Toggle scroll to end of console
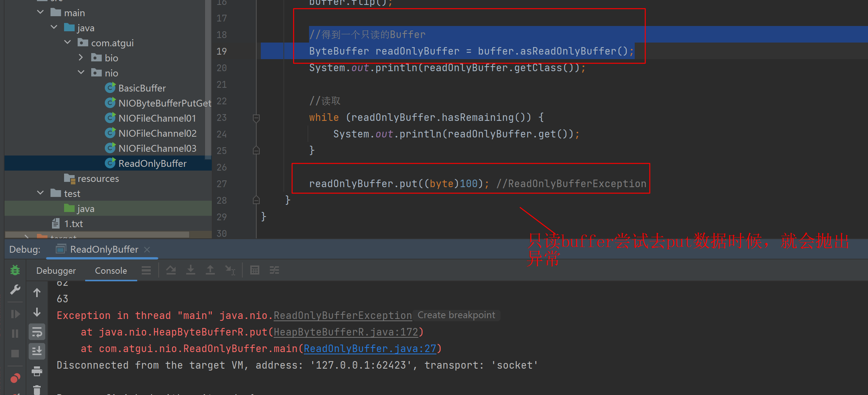Viewport: 868px width, 395px height. click(37, 351)
